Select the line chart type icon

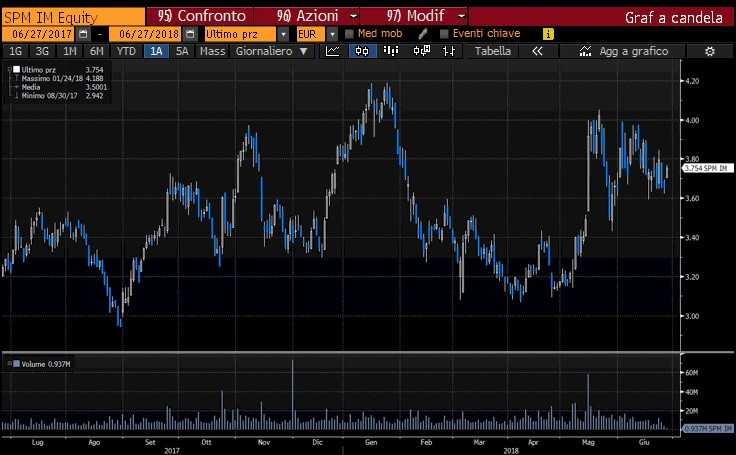coord(332,51)
